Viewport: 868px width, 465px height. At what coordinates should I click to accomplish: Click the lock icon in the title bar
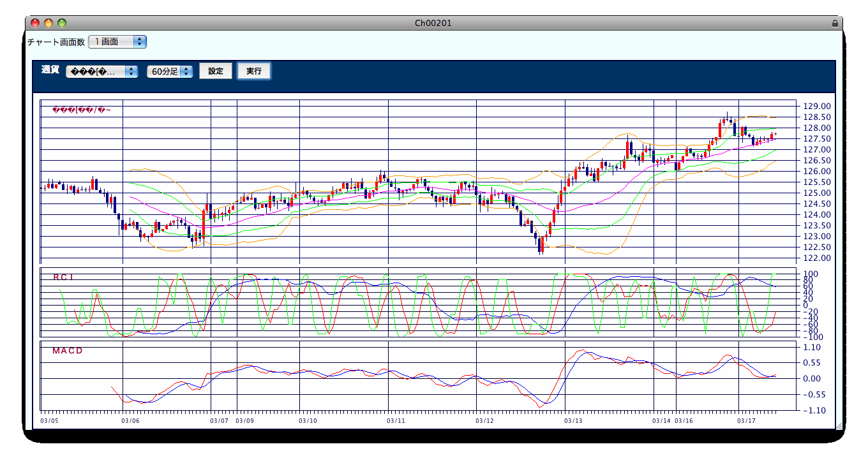point(835,23)
